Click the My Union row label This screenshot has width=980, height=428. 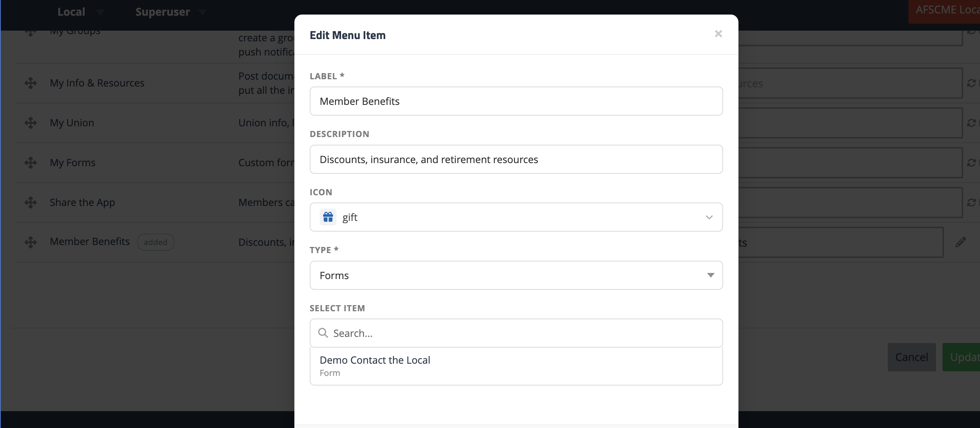pyautogui.click(x=72, y=123)
